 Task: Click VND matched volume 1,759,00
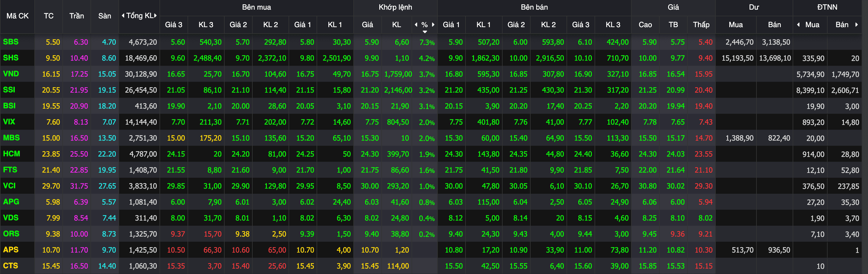(398, 74)
